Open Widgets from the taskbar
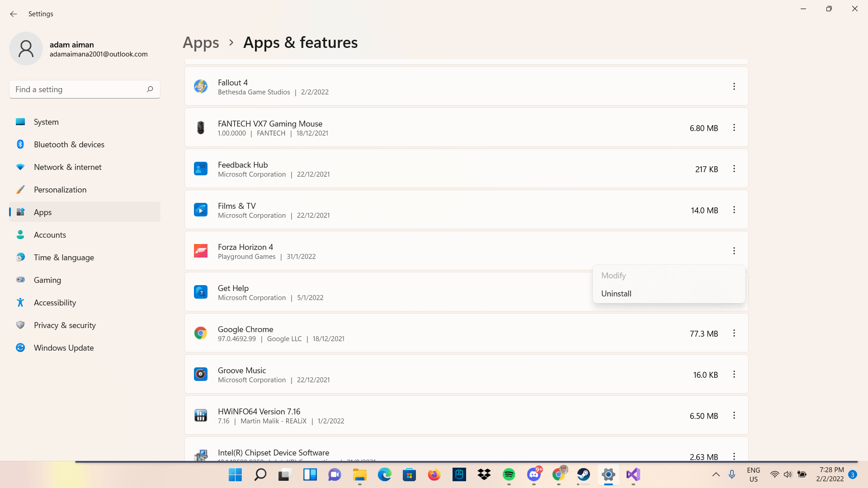Image resolution: width=868 pixels, height=488 pixels. [x=310, y=474]
